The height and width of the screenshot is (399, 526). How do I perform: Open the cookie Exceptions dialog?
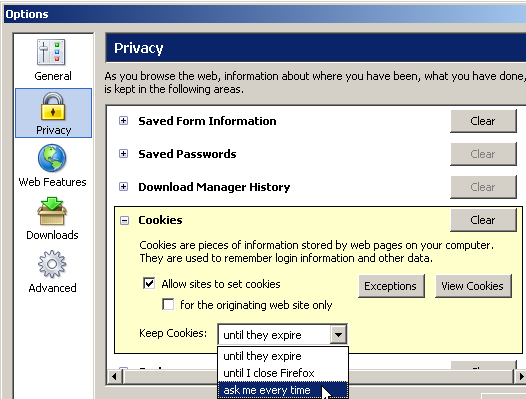[391, 286]
